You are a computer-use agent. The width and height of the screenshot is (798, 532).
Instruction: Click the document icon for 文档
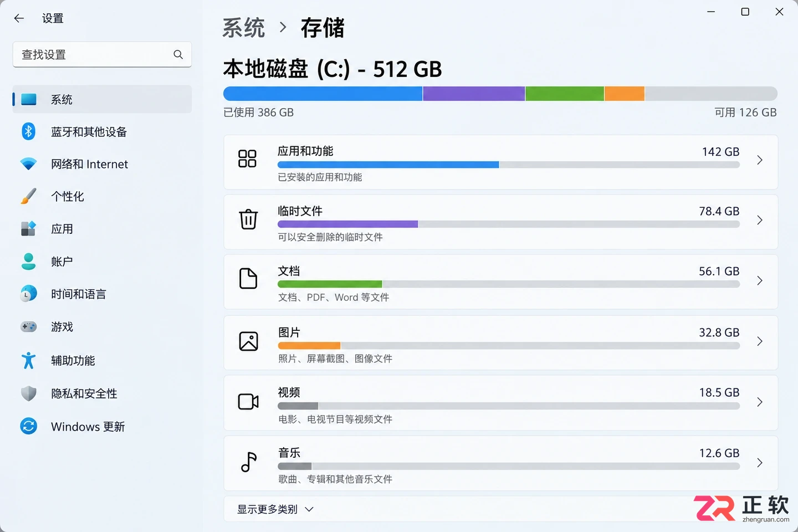click(248, 279)
